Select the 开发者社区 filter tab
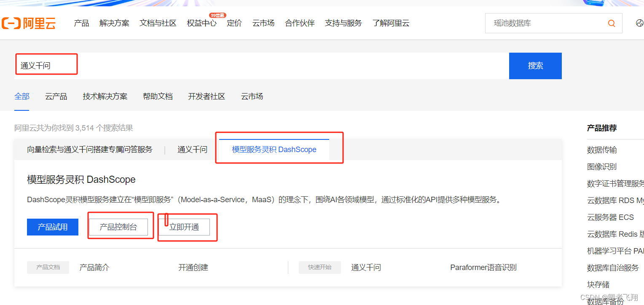This screenshot has width=644, height=305. pos(207,96)
